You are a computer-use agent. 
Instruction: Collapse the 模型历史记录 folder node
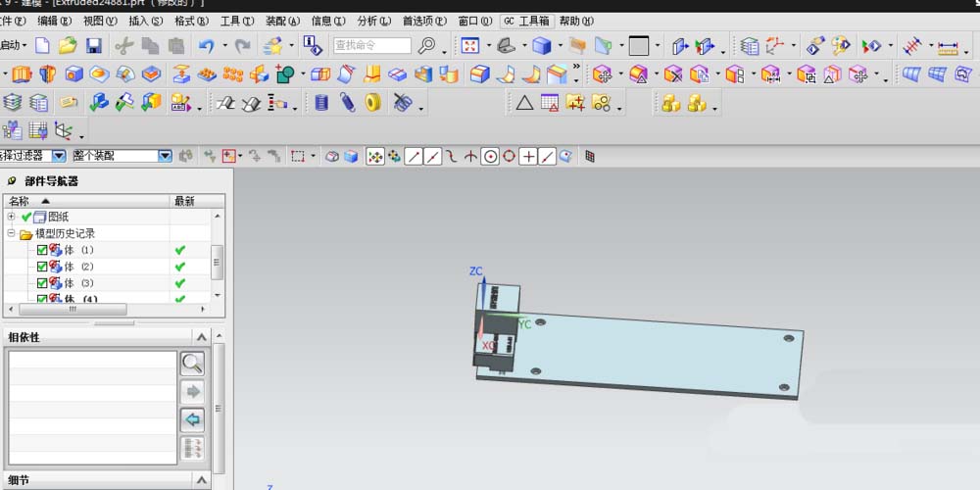click(11, 233)
